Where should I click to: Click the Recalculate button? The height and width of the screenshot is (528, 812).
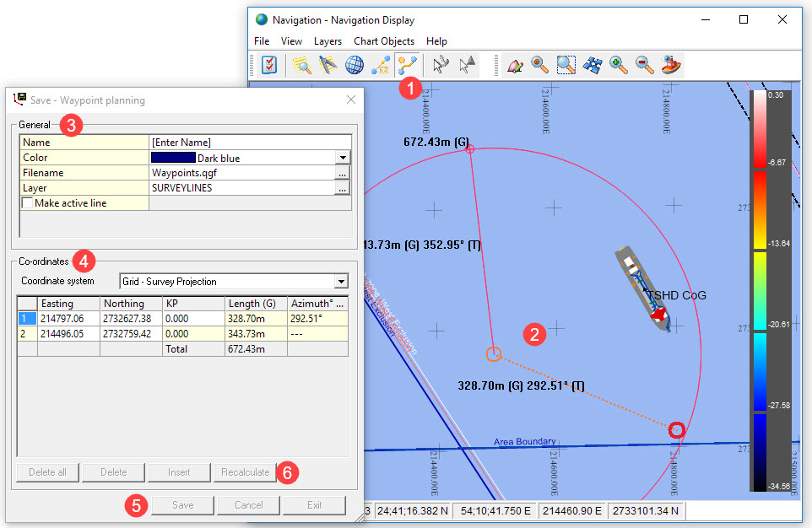pyautogui.click(x=245, y=472)
